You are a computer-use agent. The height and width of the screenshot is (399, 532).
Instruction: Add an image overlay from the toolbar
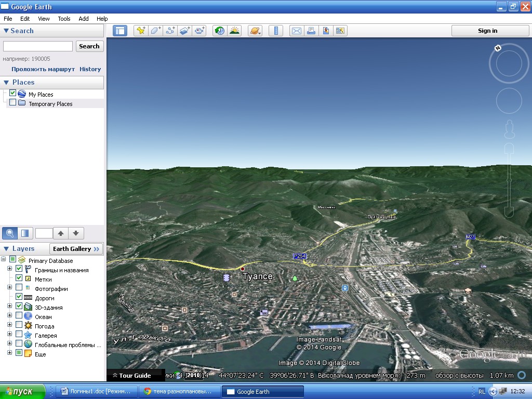click(x=184, y=31)
